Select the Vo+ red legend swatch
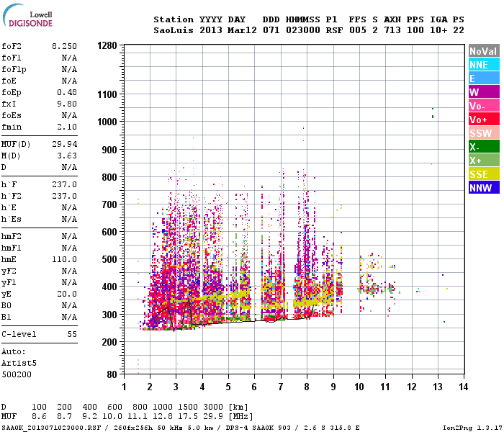 [484, 120]
